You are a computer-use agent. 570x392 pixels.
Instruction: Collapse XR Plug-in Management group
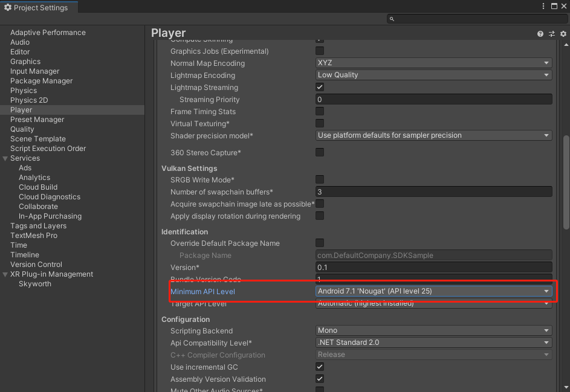tap(5, 274)
